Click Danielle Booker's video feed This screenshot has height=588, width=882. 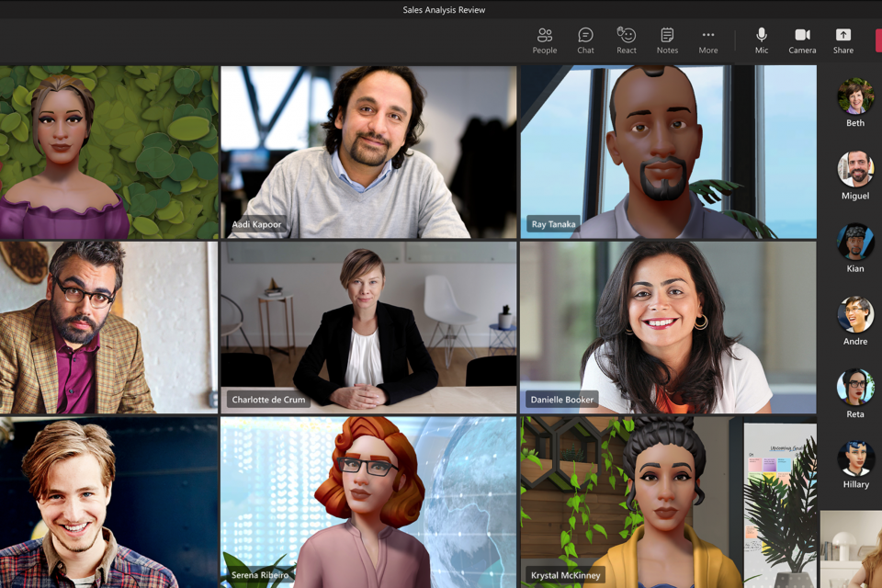(667, 326)
